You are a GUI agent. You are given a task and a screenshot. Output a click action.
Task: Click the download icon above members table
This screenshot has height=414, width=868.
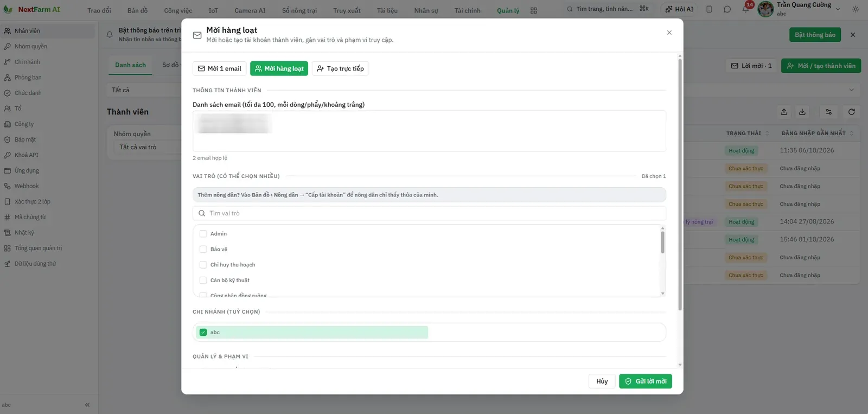coord(802,112)
